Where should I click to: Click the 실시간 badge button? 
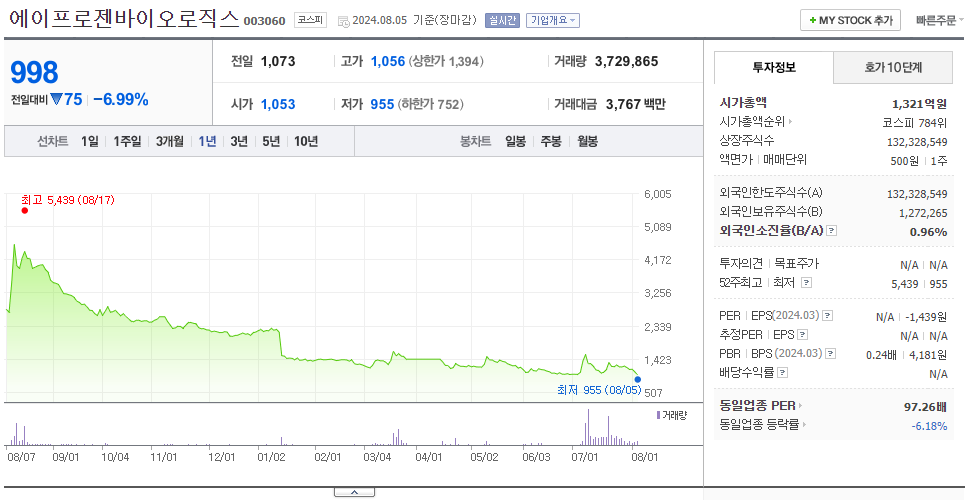(503, 20)
